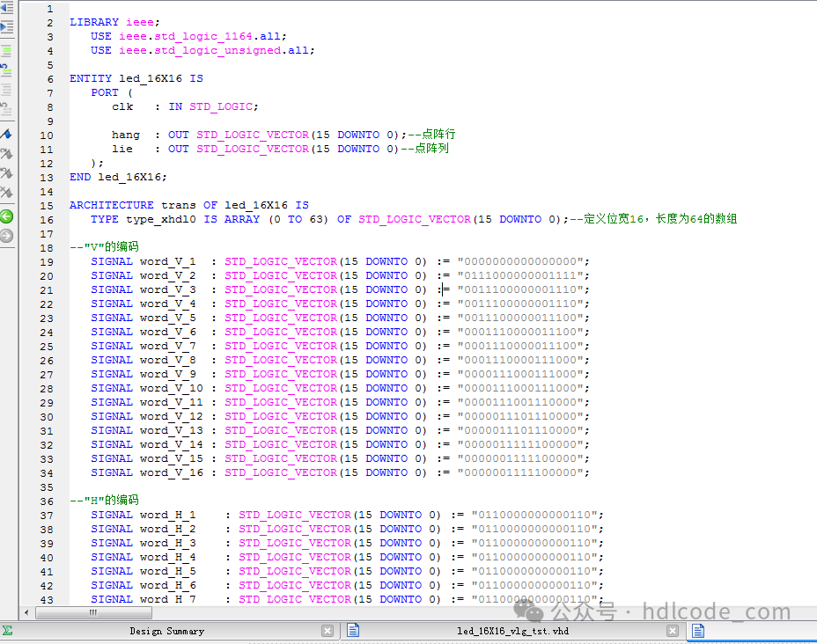Click the increase indent icon
This screenshot has width=817, height=644.
click(7, 27)
